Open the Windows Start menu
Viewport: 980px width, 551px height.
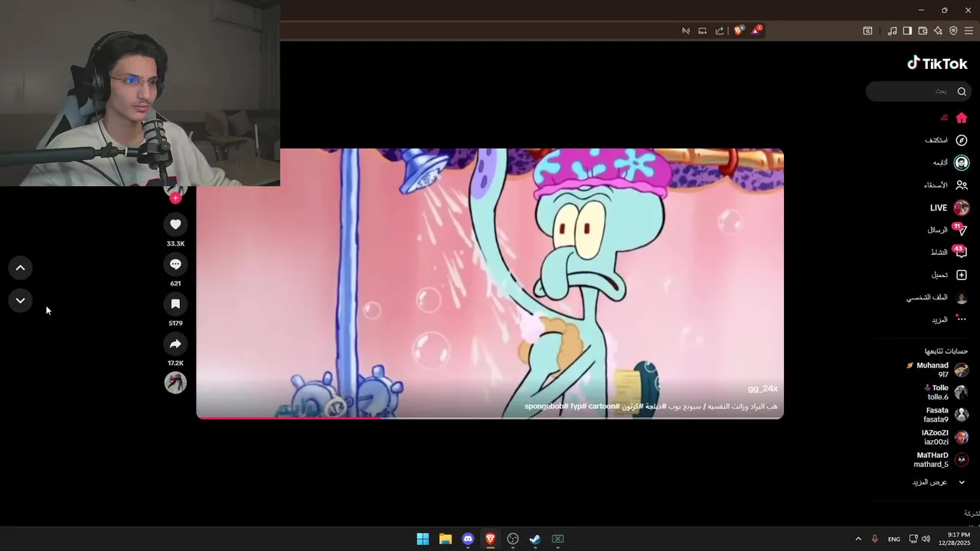coord(423,539)
